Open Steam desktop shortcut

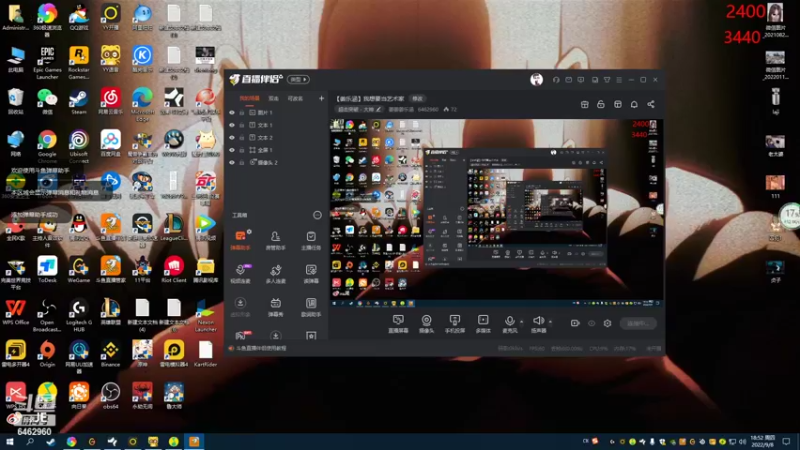pos(79,102)
